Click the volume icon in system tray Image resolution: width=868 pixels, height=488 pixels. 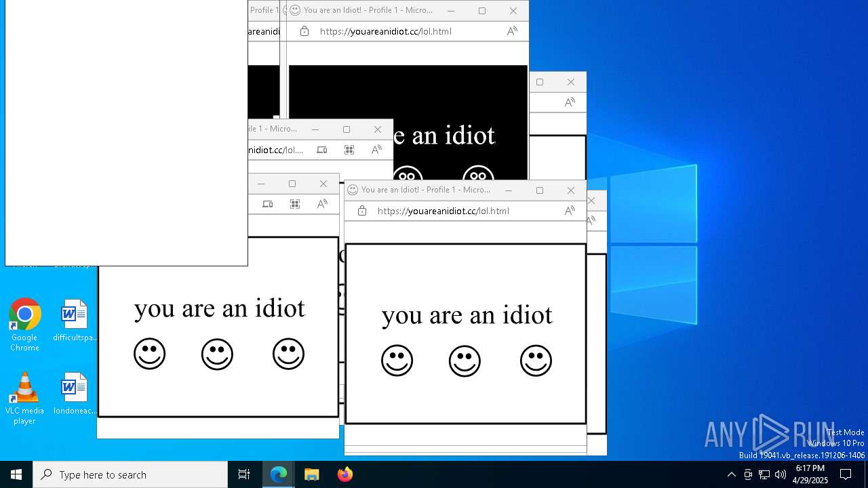click(781, 474)
